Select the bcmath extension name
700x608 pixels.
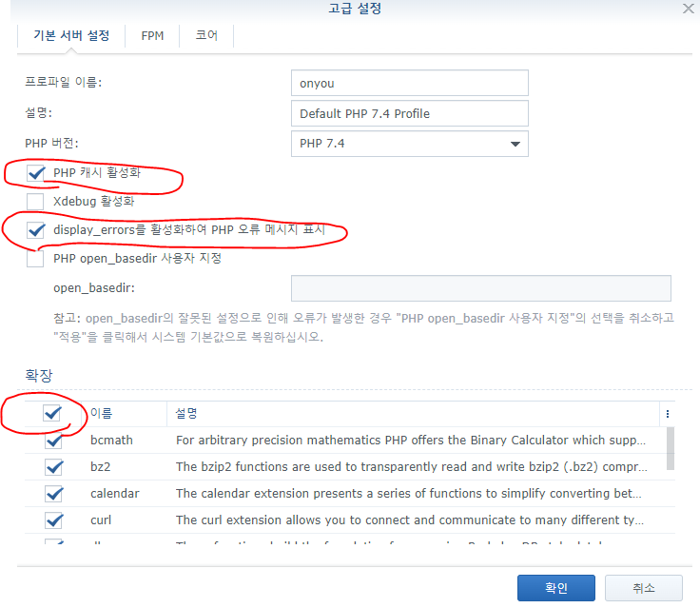pyautogui.click(x=111, y=441)
